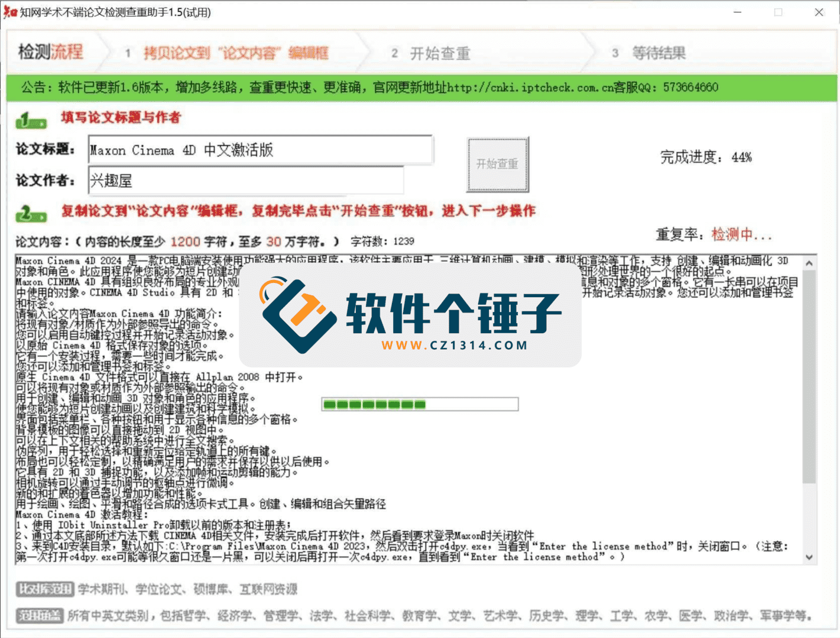Click the 比对范围 label badge
840x638 pixels.
45,589
